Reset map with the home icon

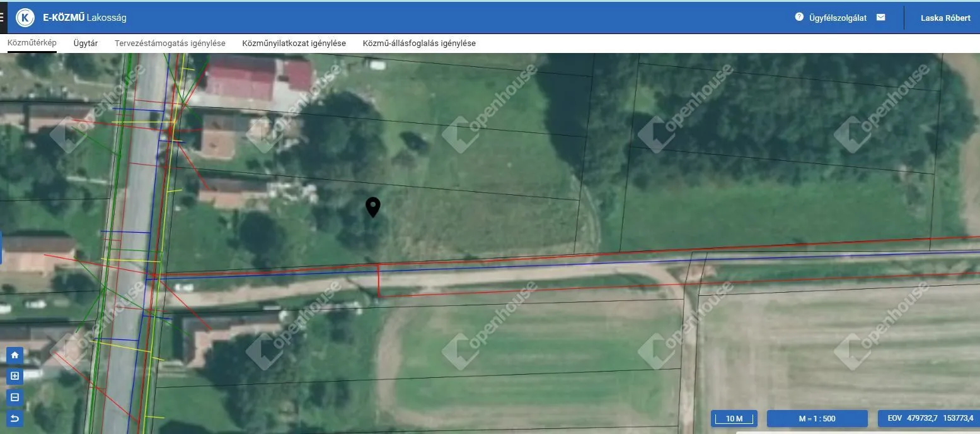[x=15, y=356]
